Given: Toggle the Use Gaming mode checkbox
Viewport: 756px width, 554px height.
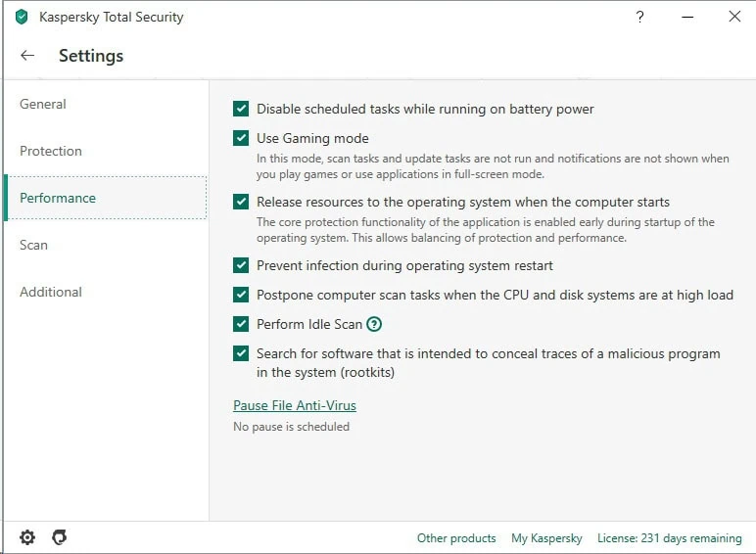Looking at the screenshot, I should point(241,139).
